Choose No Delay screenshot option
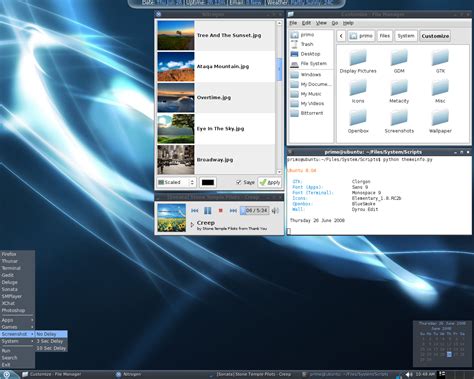 point(51,334)
